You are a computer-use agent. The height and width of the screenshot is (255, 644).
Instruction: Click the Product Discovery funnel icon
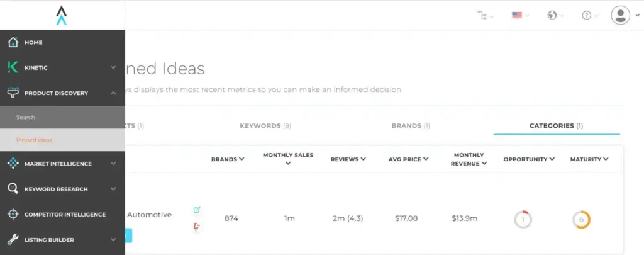tap(13, 93)
